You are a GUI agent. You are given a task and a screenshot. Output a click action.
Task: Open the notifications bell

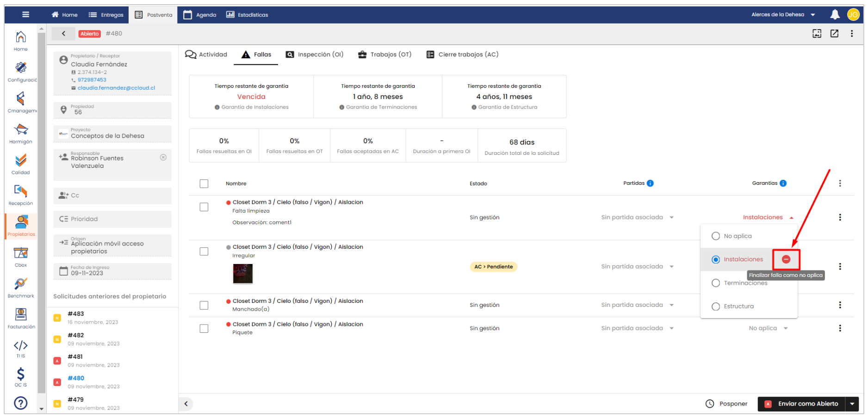835,14
